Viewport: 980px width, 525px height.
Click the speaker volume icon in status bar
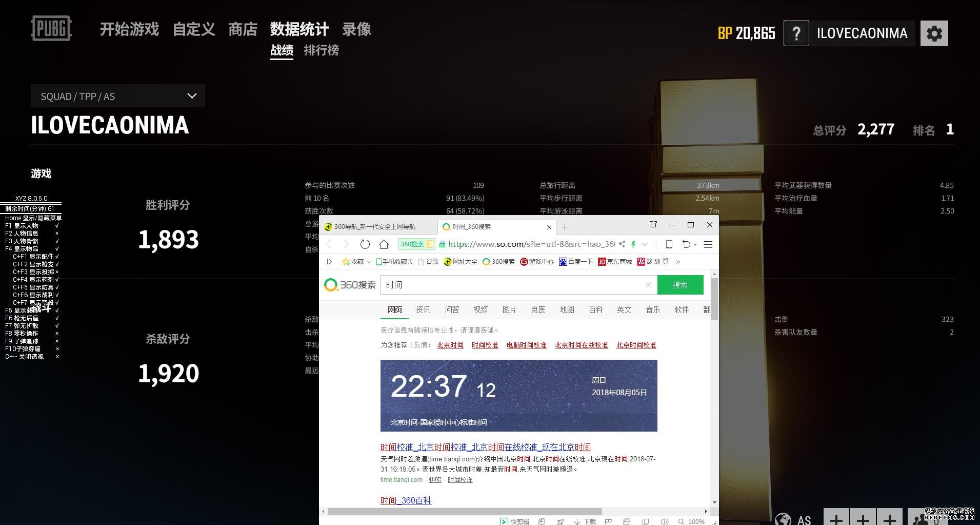point(664,521)
